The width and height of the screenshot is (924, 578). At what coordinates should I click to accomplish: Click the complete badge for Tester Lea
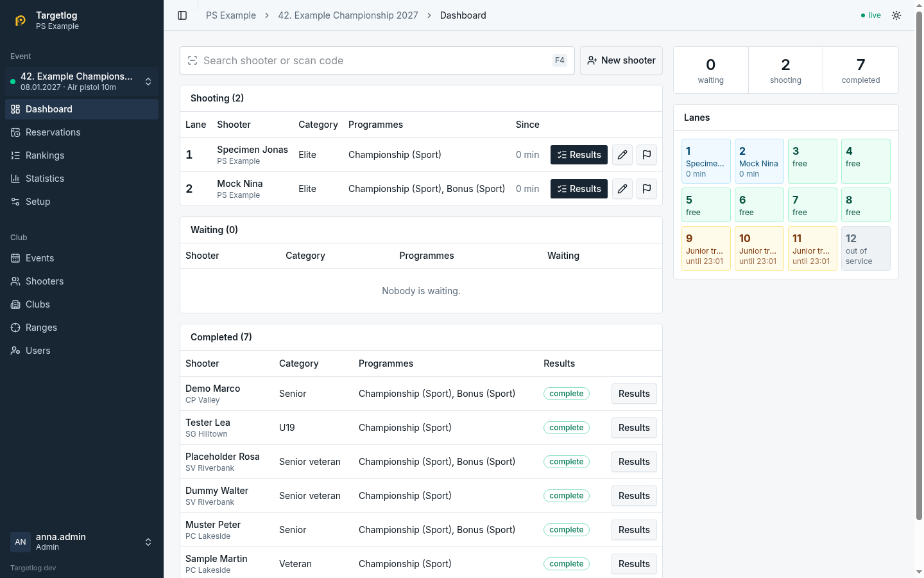567,428
